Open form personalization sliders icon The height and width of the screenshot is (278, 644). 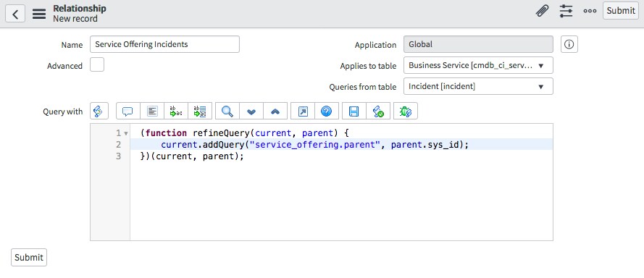[x=566, y=11]
